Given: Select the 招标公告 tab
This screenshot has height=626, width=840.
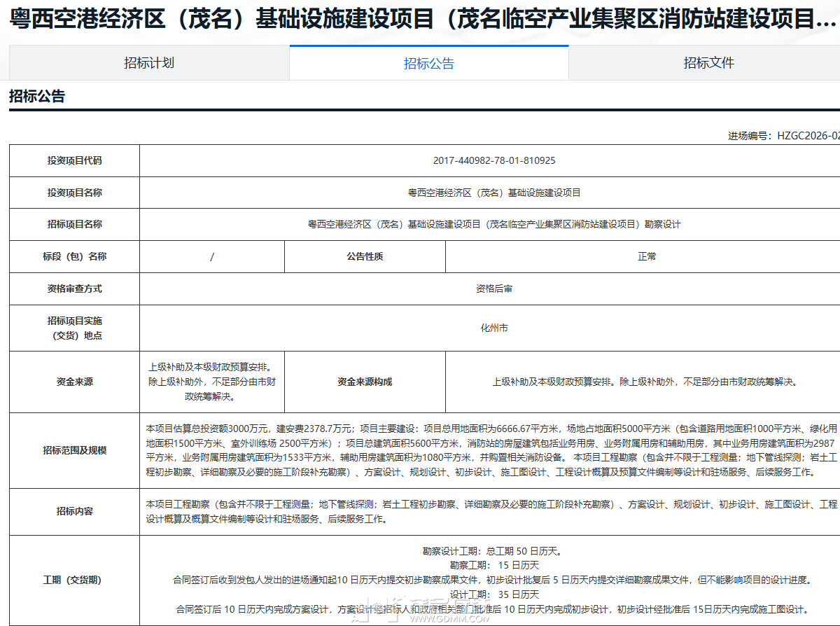Looking at the screenshot, I should [x=429, y=63].
